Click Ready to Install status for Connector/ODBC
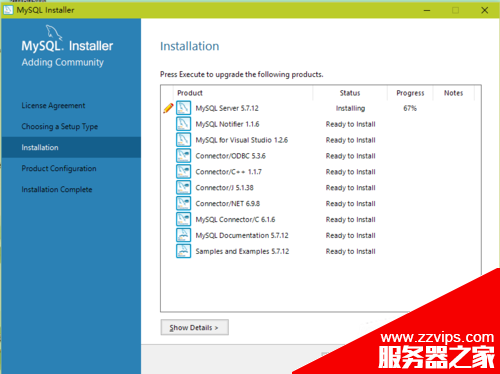Screen dimensions: 500x374 click(x=351, y=156)
